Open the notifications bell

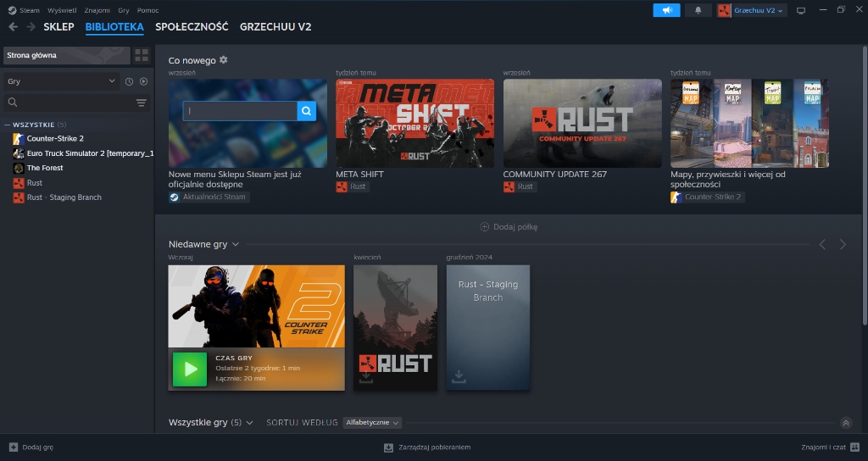click(x=698, y=10)
